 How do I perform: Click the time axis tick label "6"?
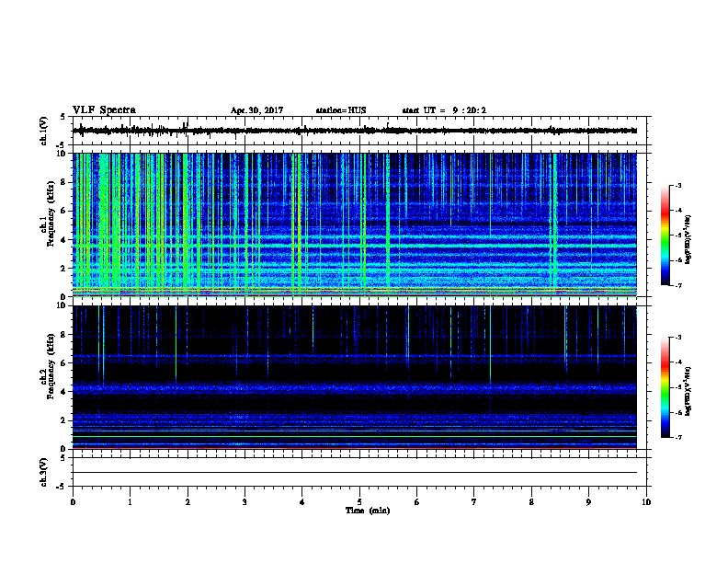point(417,502)
